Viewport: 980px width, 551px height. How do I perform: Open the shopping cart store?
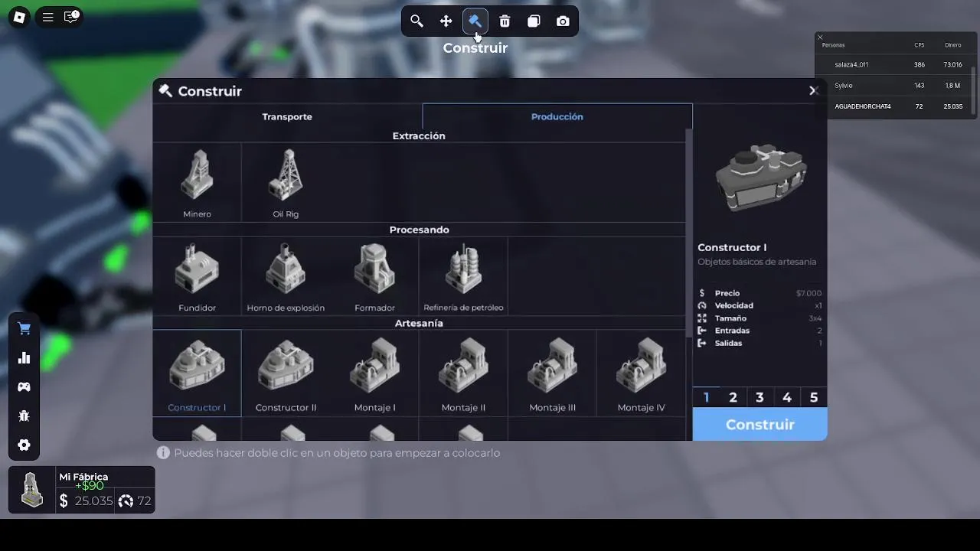[24, 328]
